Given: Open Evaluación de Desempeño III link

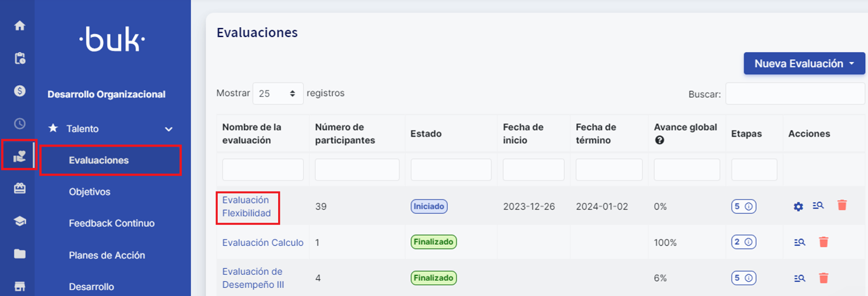Looking at the screenshot, I should click(x=253, y=278).
